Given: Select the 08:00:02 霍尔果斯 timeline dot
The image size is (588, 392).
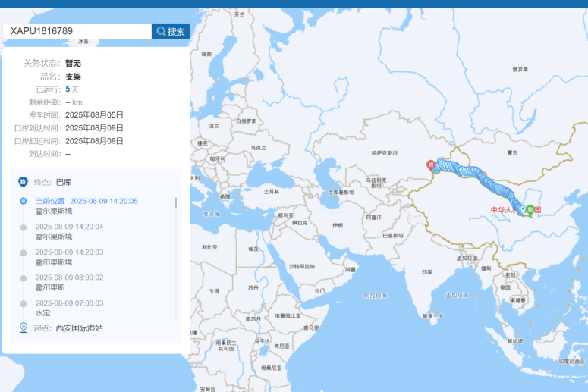Looking at the screenshot, I should coord(24,278).
